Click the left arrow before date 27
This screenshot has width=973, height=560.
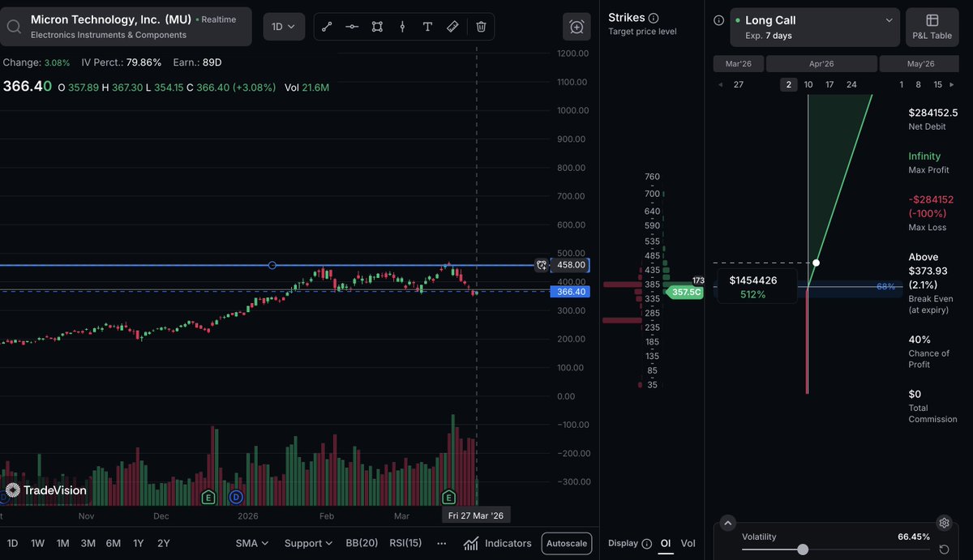[721, 84]
